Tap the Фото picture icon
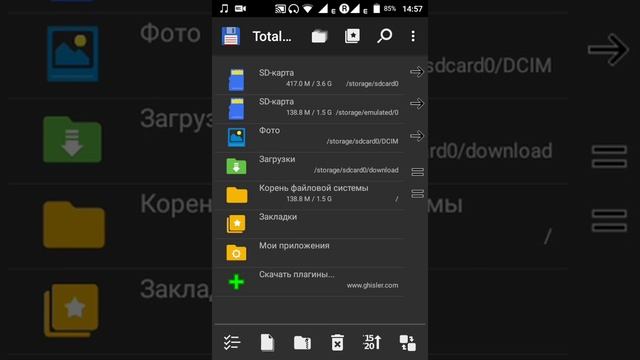 237,137
